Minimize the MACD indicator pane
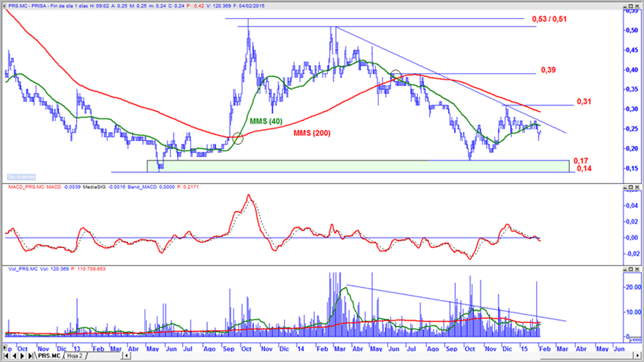Screen dimensions: 644x362 click(x=625, y=187)
